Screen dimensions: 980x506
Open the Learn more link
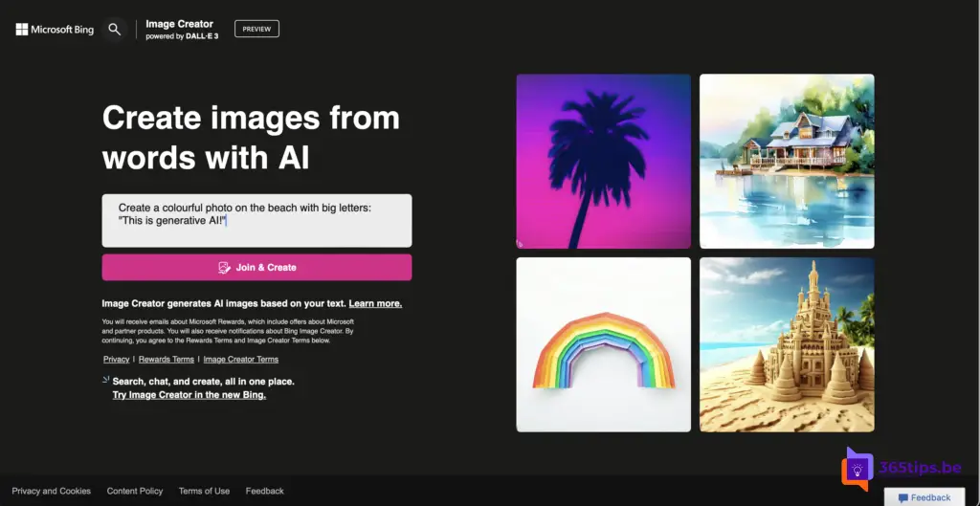[x=375, y=303]
